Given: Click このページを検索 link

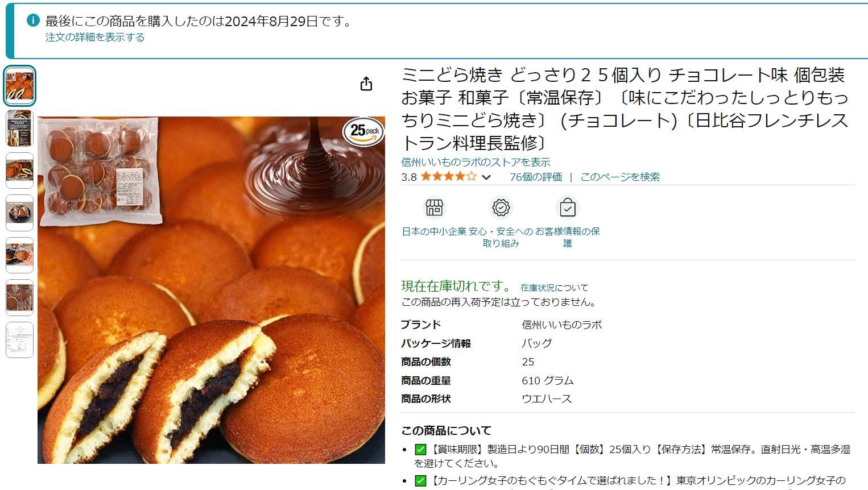Looking at the screenshot, I should pos(620,177).
